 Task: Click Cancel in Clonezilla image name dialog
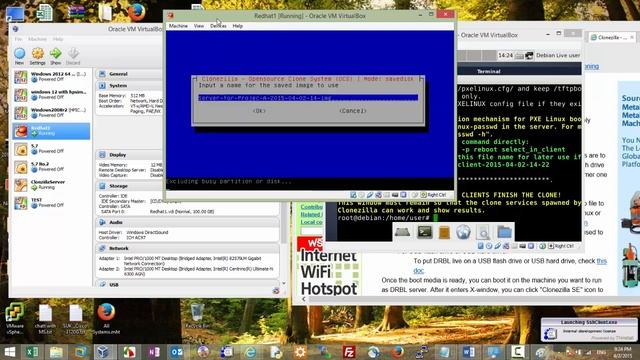353,111
